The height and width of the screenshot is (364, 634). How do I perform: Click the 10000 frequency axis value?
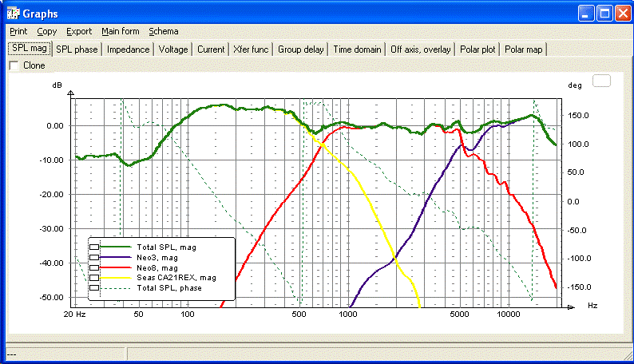(x=509, y=315)
